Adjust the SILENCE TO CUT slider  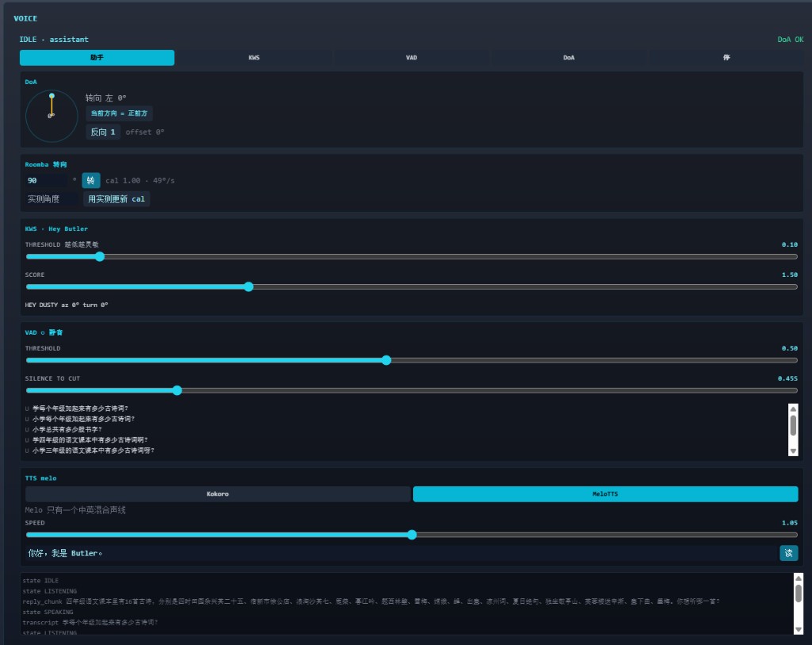(412, 390)
